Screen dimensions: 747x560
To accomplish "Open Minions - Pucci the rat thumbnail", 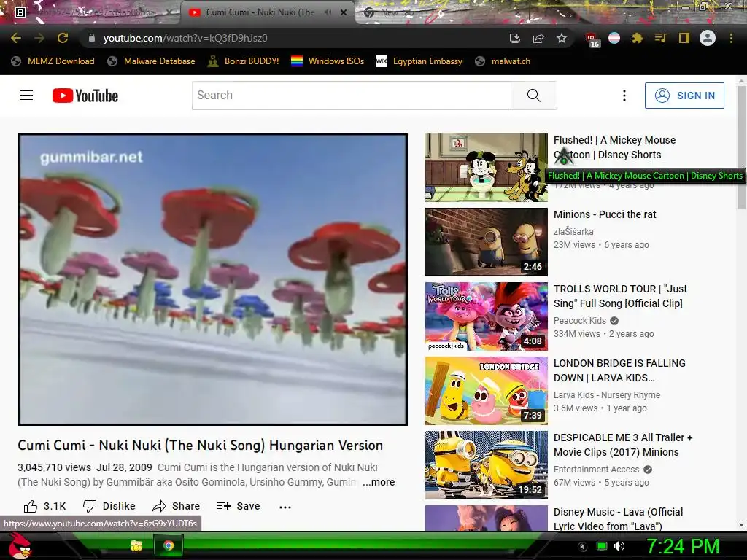I will click(487, 242).
